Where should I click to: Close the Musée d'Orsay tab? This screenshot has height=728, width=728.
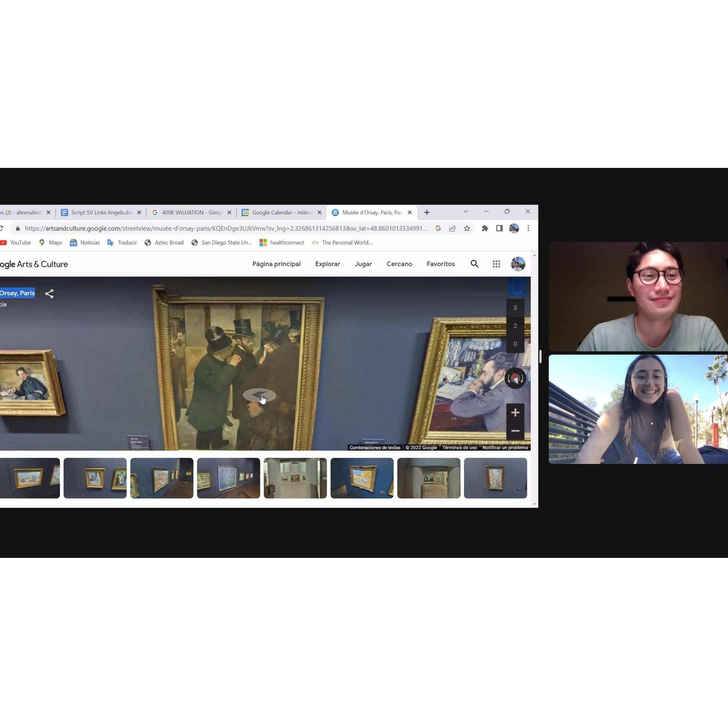(410, 213)
